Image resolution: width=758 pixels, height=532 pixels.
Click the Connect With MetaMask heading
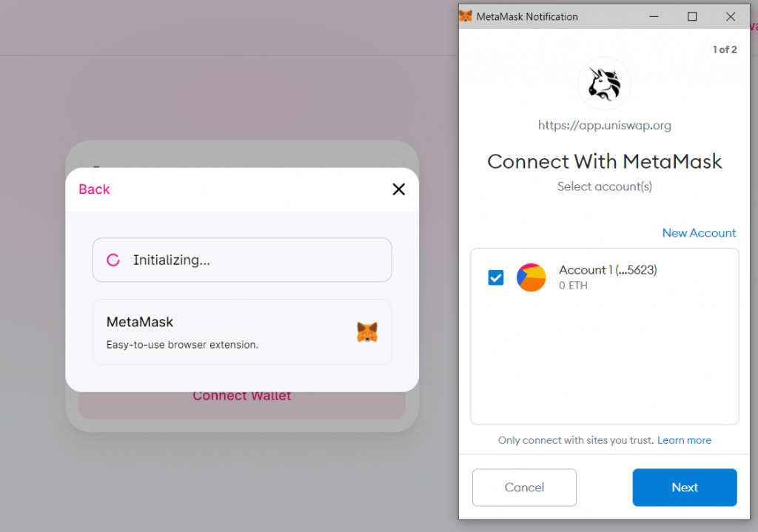604,161
